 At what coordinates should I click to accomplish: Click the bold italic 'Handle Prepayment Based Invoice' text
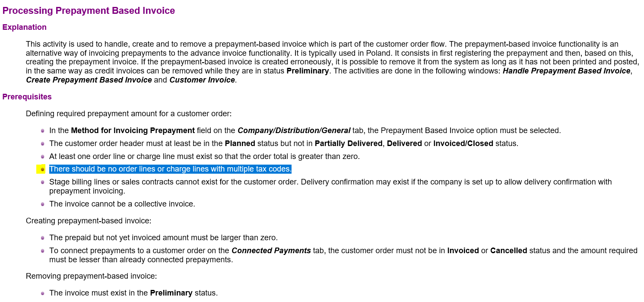(566, 71)
